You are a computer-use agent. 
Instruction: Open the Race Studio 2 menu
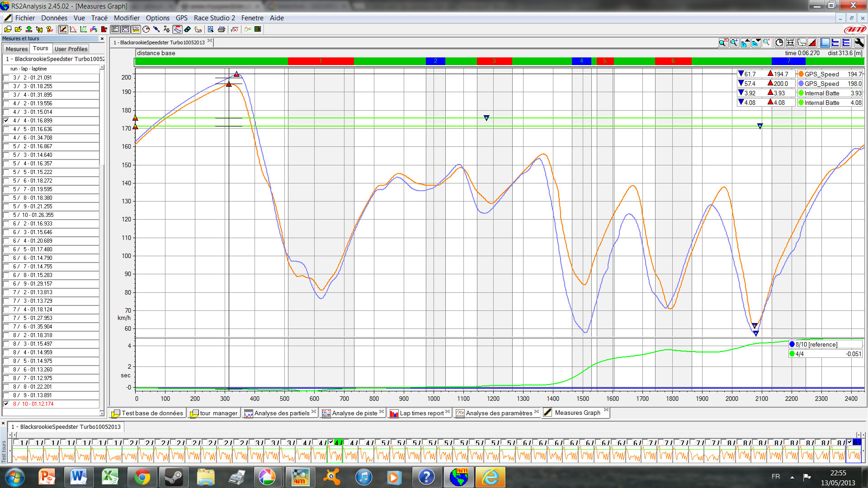(x=214, y=18)
